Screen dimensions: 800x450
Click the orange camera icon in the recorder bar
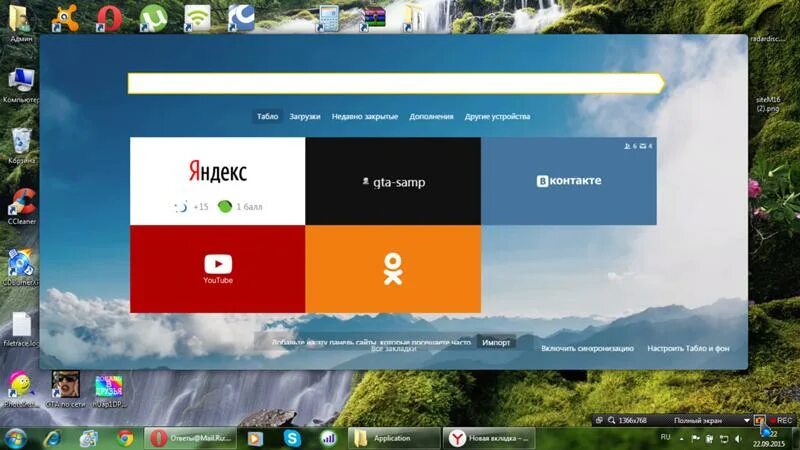coord(760,420)
